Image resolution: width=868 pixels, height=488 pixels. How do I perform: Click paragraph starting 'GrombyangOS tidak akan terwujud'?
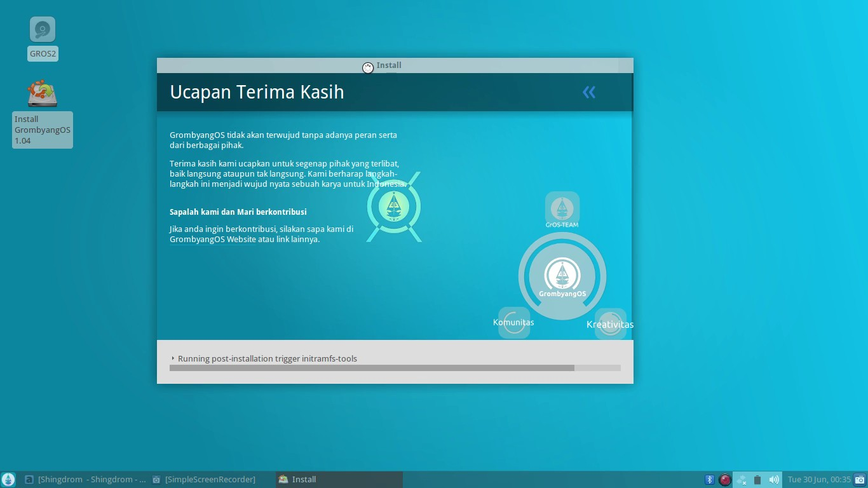(x=283, y=140)
